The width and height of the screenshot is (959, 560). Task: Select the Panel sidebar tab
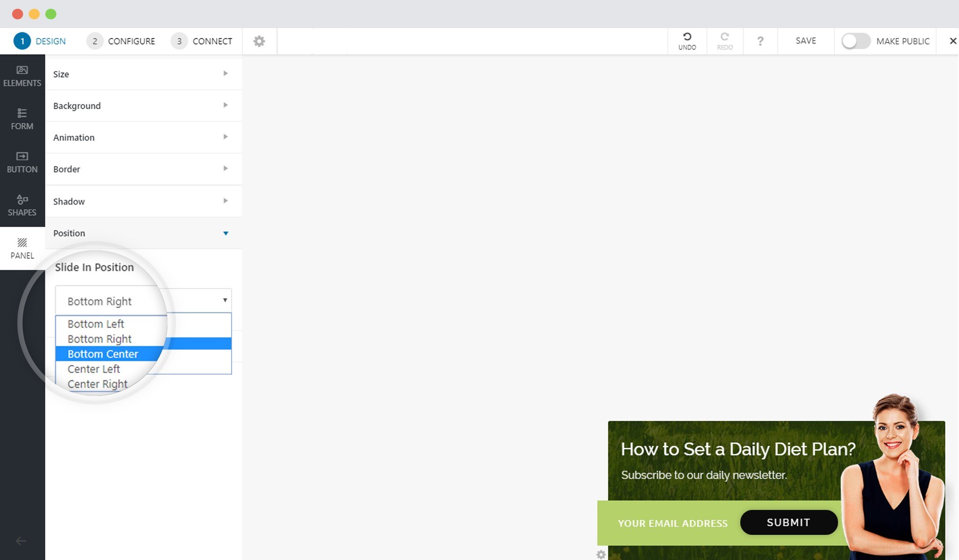tap(22, 248)
